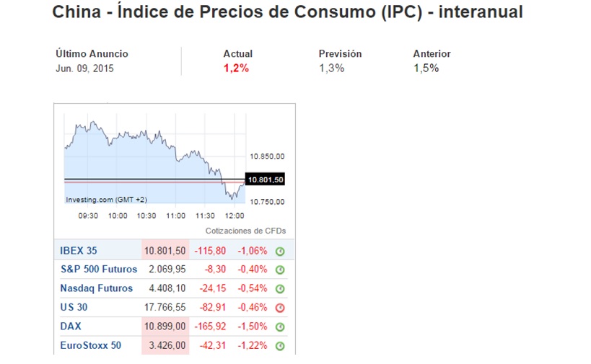The height and width of the screenshot is (364, 591).
Task: Click the DAX percentage change -1,50%
Action: coord(253,327)
